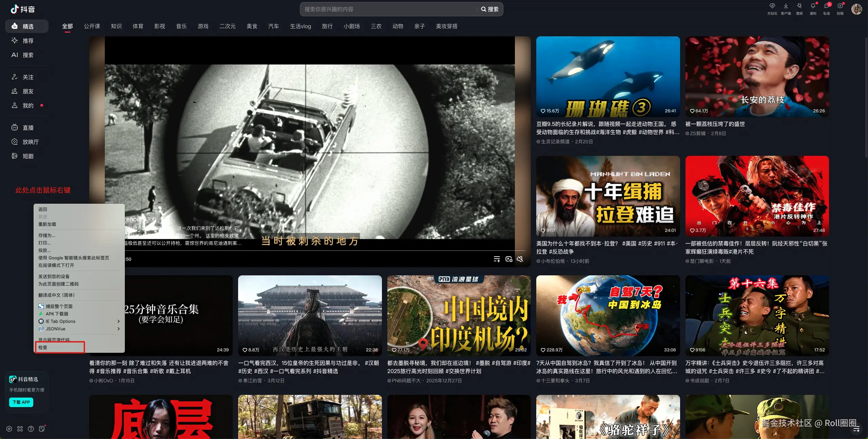Open the 通知 notifications bell
Viewport: 868px width, 439px height.
coord(813,6)
